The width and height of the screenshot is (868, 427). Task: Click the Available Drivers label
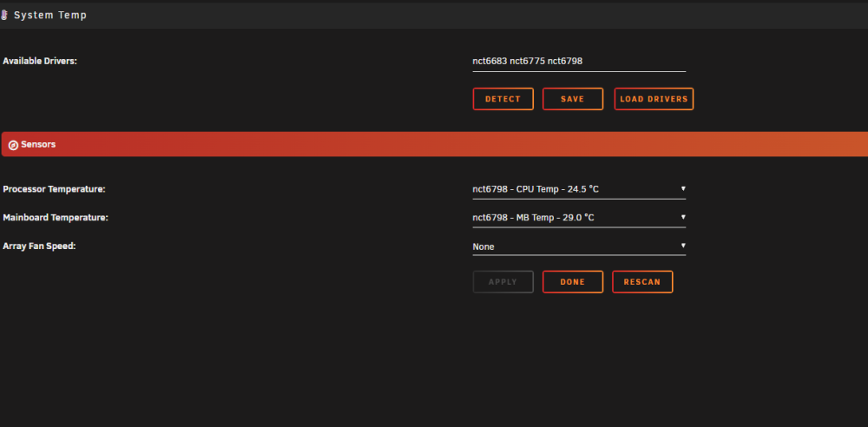tap(40, 61)
